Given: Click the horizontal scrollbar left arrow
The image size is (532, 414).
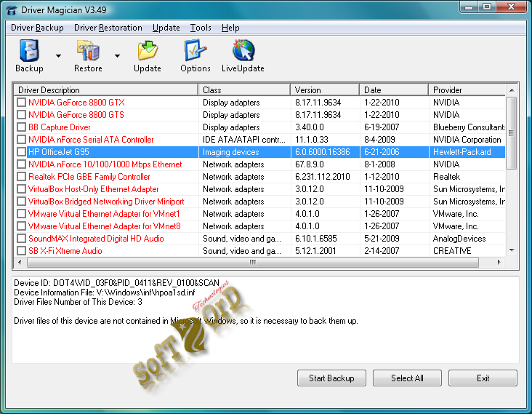Looking at the screenshot, I should (20, 262).
